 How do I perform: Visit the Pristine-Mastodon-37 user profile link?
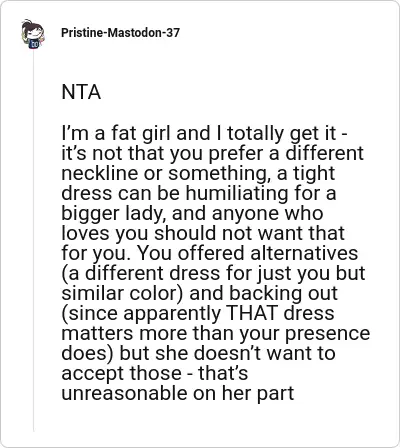coord(120,33)
